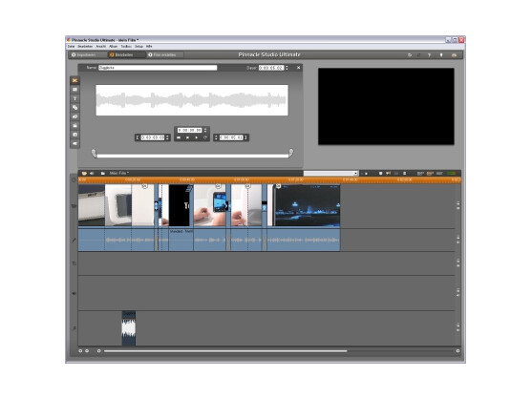Click zoom-in round button below timeline
Screen dimensions: 532x399
point(80,351)
